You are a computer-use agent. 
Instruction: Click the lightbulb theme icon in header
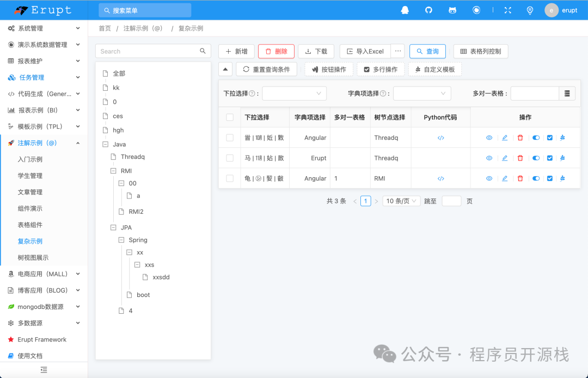(530, 10)
